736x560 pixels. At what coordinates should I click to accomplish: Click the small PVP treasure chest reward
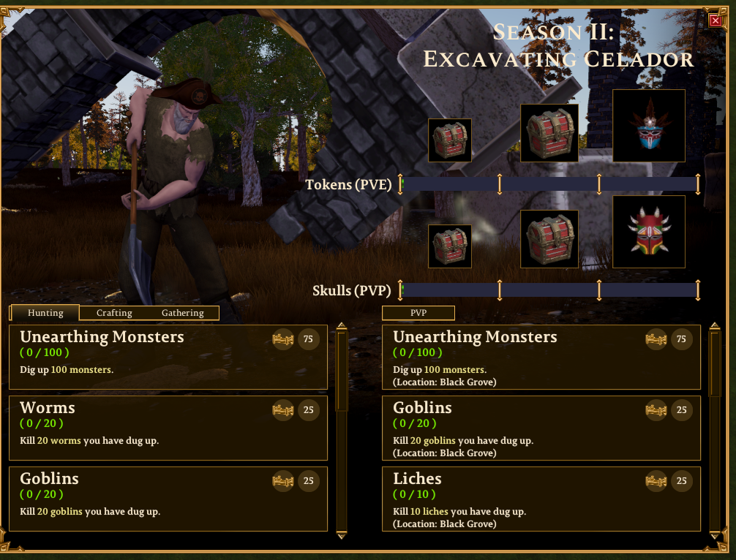450,246
